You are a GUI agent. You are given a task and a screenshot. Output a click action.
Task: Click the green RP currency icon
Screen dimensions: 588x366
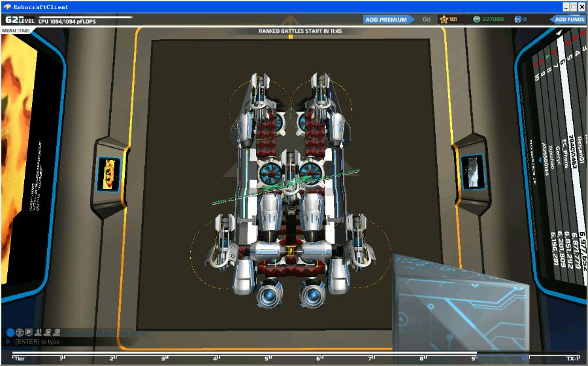coord(477,19)
